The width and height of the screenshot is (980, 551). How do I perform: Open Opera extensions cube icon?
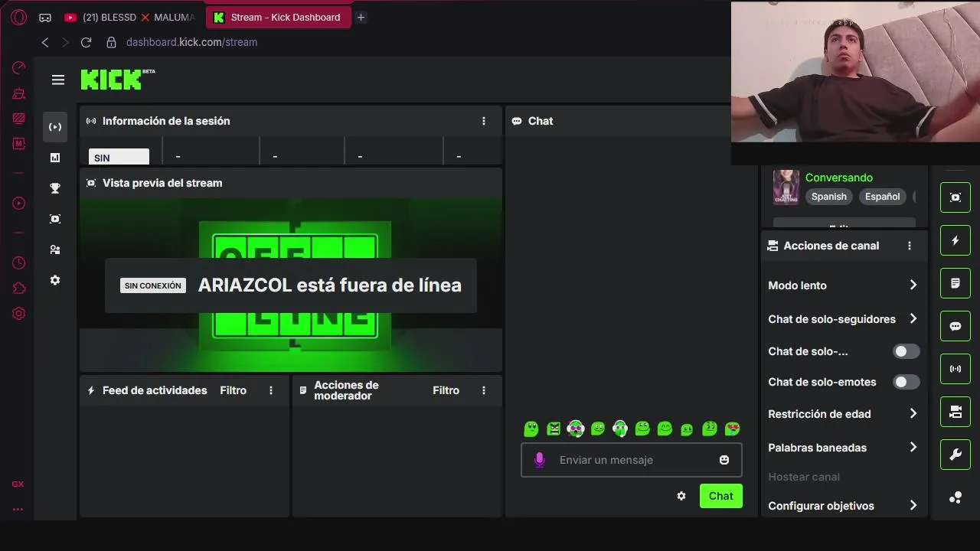(x=18, y=288)
